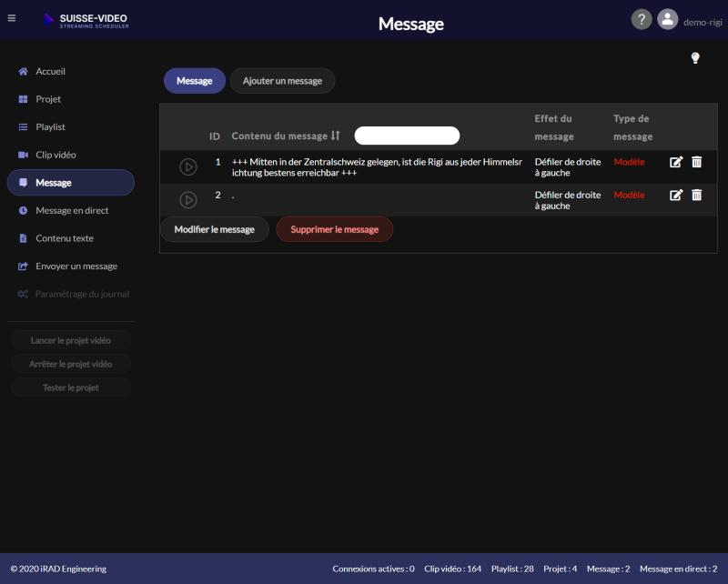
Task: Click the Suisse-Video logo
Action: (x=86, y=21)
